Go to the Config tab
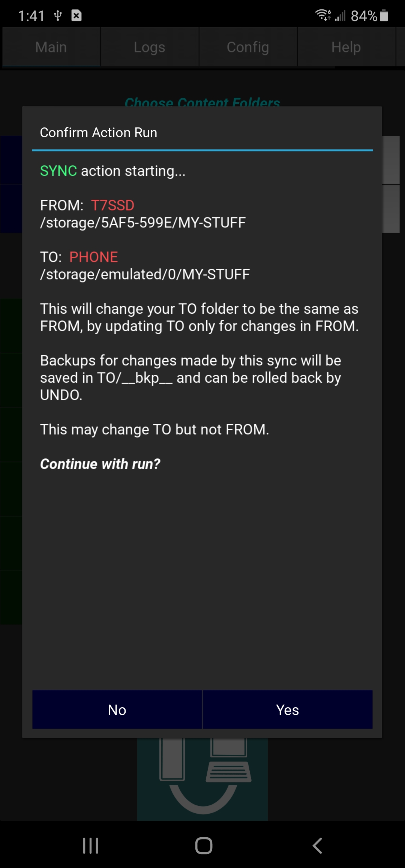This screenshot has height=868, width=405. click(247, 47)
